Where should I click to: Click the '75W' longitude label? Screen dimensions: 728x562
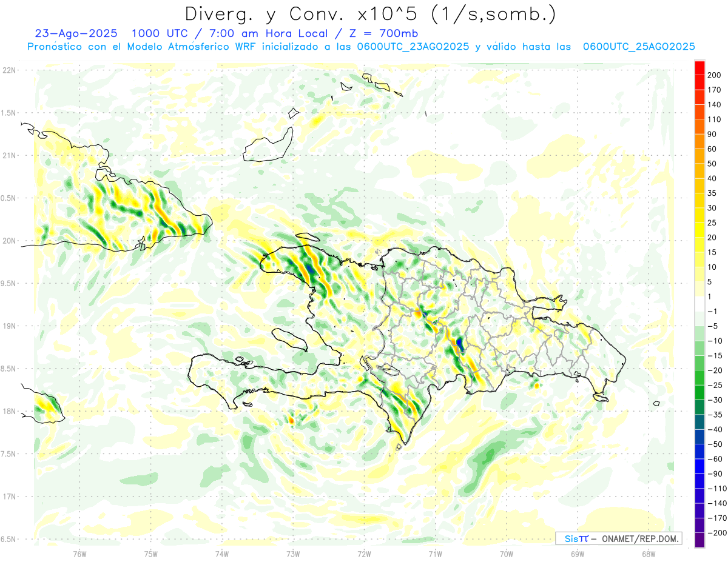click(151, 554)
